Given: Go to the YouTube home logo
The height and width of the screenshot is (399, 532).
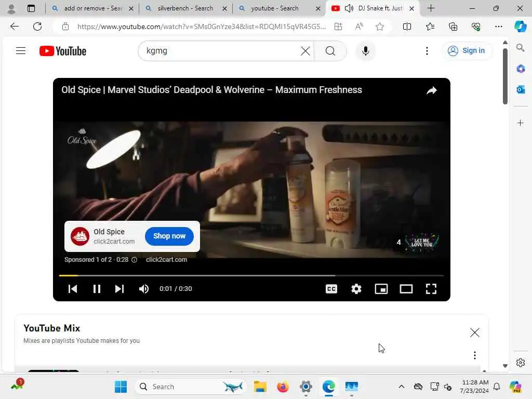Looking at the screenshot, I should (x=63, y=51).
